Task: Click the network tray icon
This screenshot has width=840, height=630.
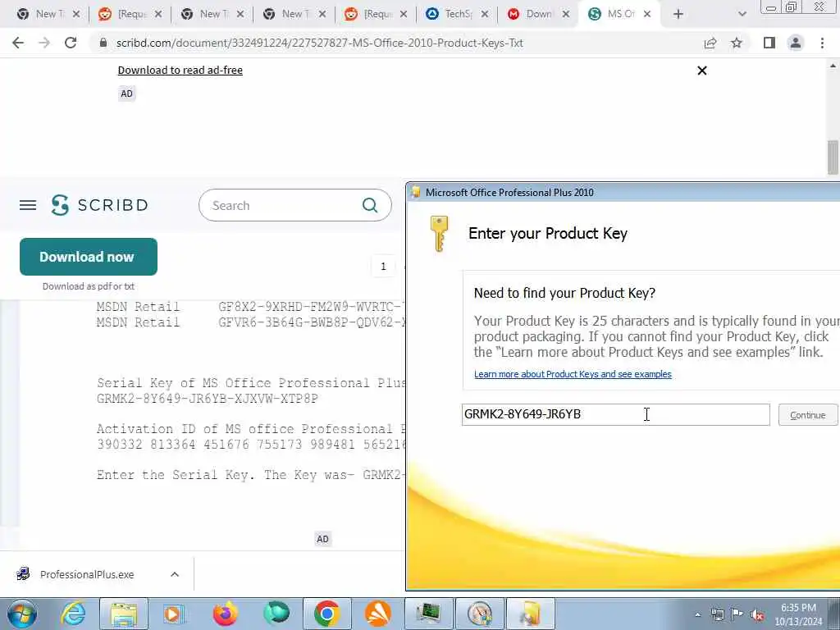Action: (x=717, y=615)
